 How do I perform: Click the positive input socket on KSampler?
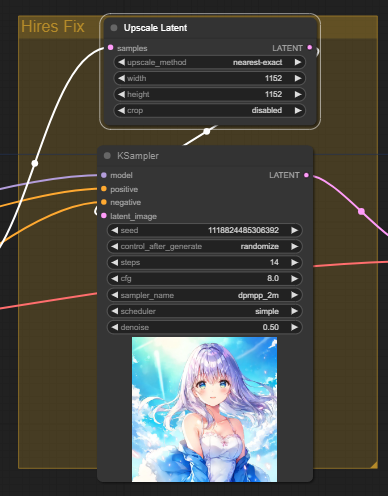pos(104,189)
